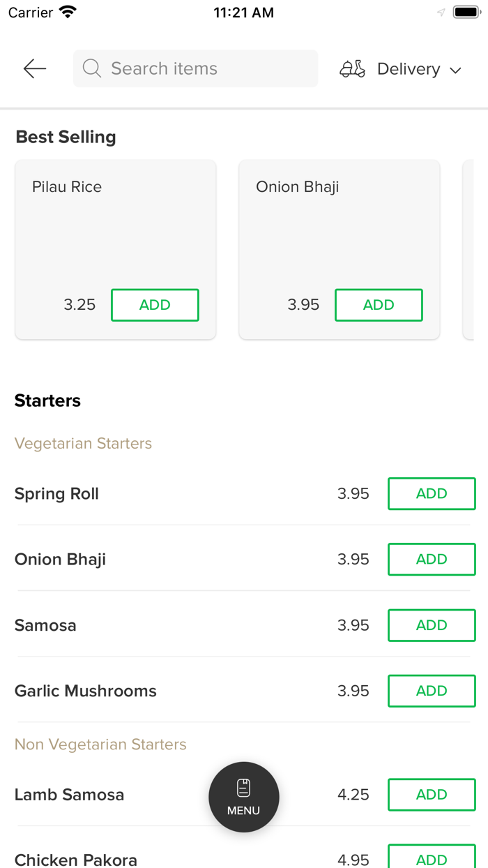Screen dimensions: 488x868
Task: Click the search magnifier icon
Action: click(92, 68)
